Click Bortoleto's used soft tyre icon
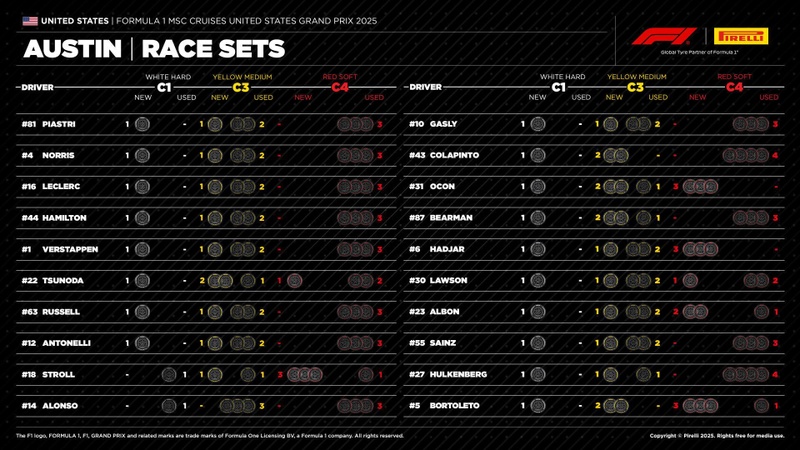Screen dimensions: 800x450 click(762, 405)
